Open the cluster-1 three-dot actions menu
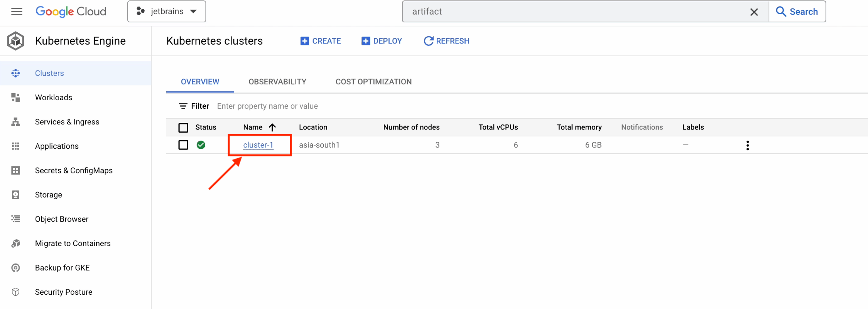The width and height of the screenshot is (868, 309). 747,145
